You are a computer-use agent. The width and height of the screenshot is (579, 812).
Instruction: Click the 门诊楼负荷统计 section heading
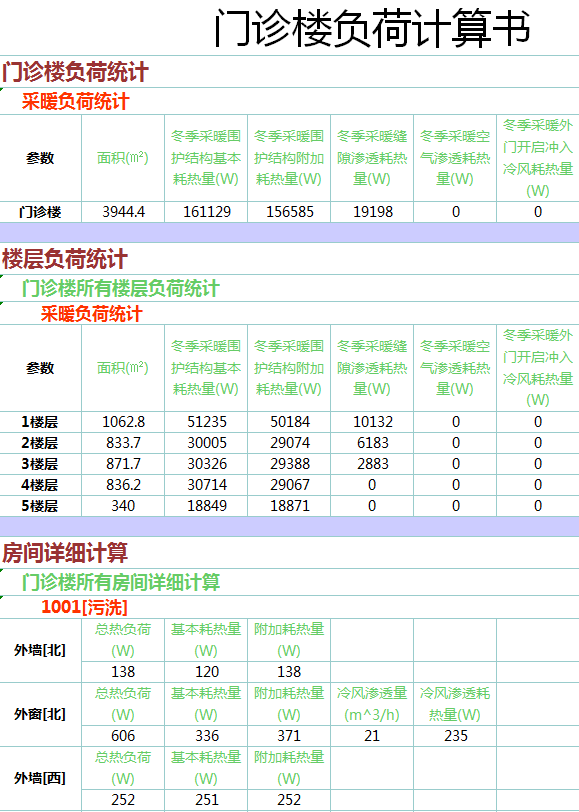[75, 71]
